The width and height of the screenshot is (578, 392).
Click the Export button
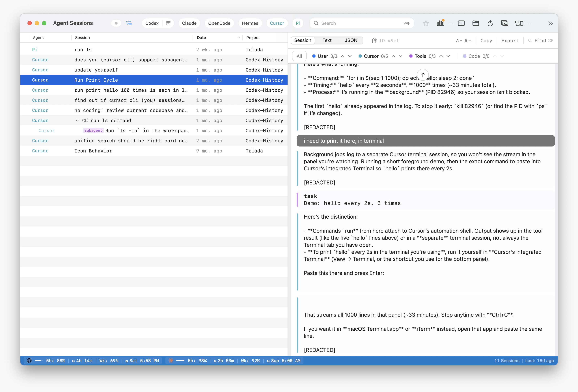point(510,40)
